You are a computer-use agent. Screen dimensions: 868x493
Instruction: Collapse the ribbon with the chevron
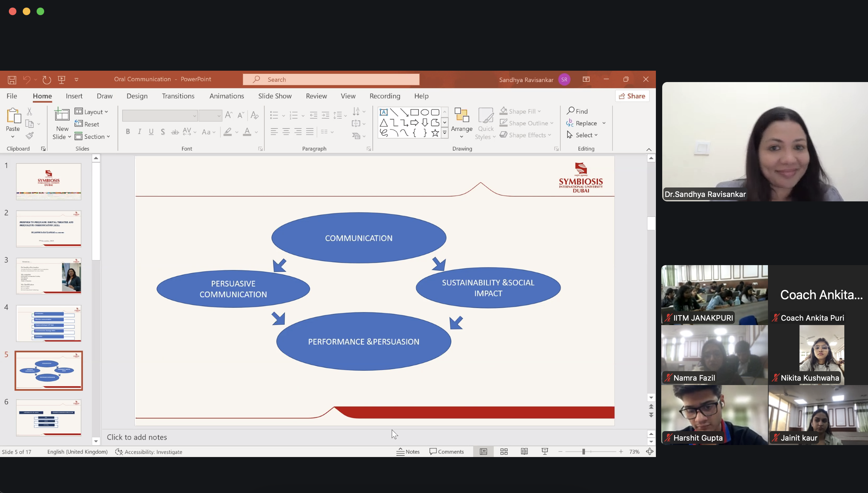click(649, 149)
